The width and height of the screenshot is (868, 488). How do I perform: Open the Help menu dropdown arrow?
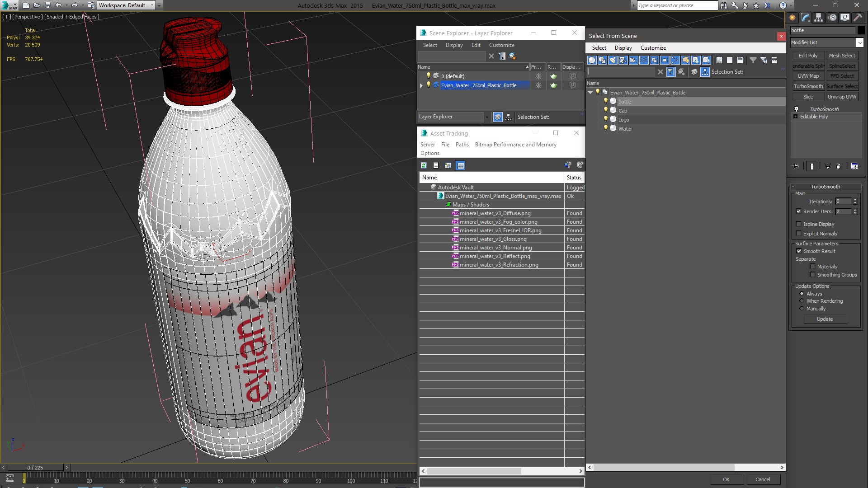791,5
